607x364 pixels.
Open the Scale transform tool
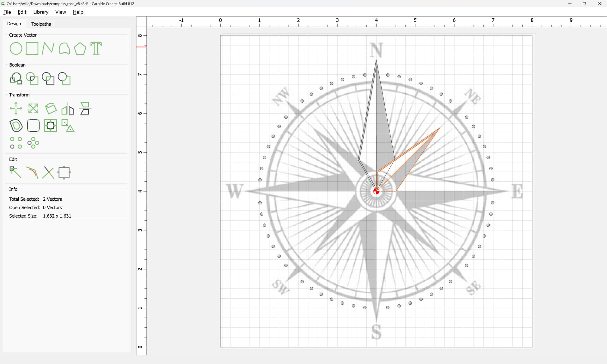[33, 108]
